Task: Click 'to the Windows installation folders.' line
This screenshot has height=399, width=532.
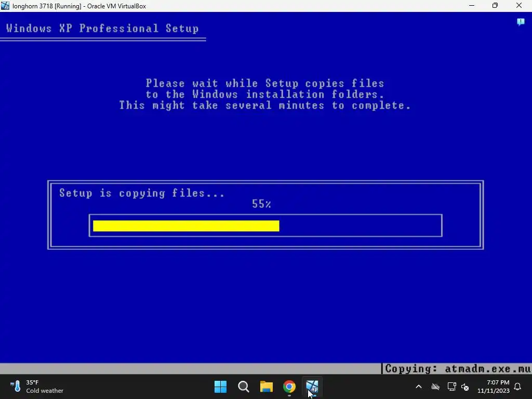Action: 265,95
